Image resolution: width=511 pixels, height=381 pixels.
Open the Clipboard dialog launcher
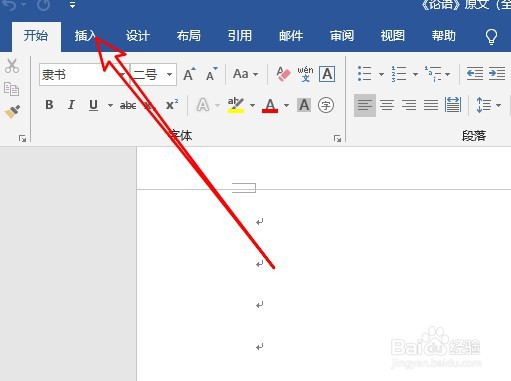click(22, 138)
